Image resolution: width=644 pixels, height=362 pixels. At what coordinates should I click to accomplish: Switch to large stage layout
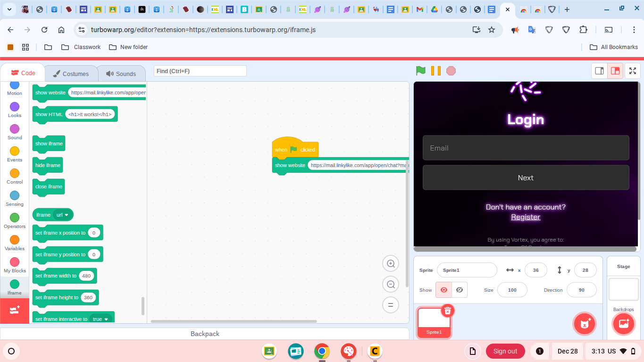615,71
